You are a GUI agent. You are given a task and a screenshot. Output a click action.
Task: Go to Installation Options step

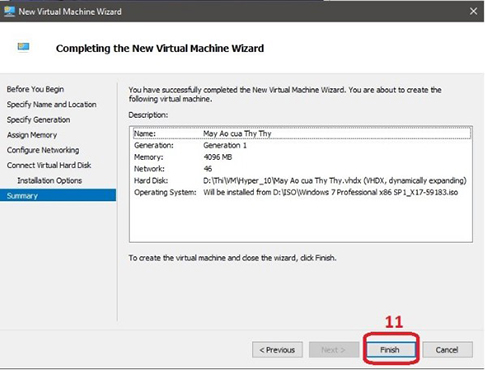click(x=50, y=180)
